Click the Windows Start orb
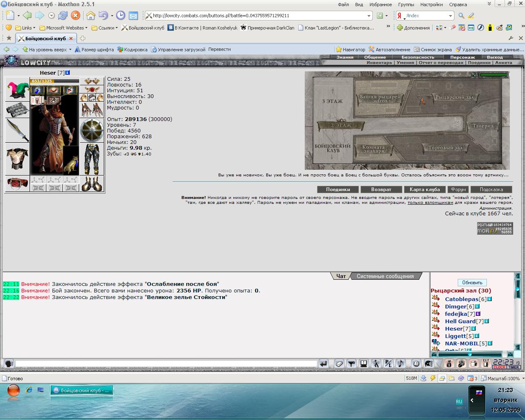Image resolution: width=525 pixels, height=420 pixels. tap(14, 390)
